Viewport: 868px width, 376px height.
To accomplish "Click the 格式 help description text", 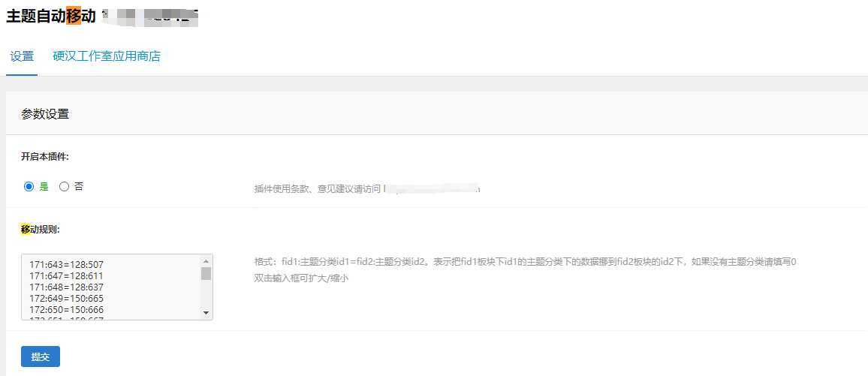I will coord(526,261).
